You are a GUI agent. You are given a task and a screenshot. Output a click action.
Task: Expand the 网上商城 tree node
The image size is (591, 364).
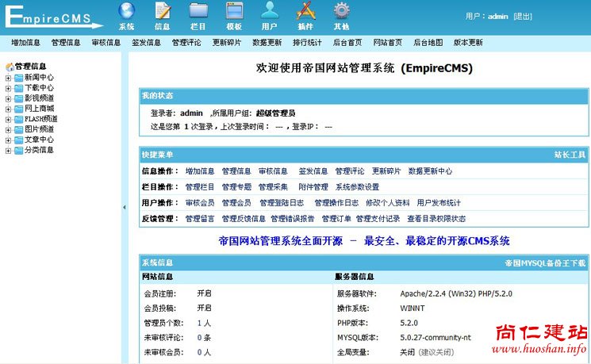(8, 109)
